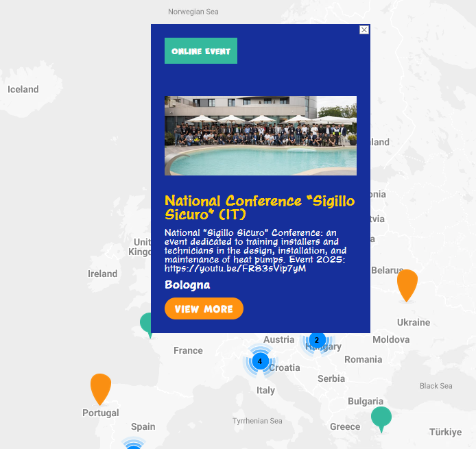Screen dimensions: 476x449
Task: Click the ONLINE EVENT badge
Action: click(x=201, y=51)
